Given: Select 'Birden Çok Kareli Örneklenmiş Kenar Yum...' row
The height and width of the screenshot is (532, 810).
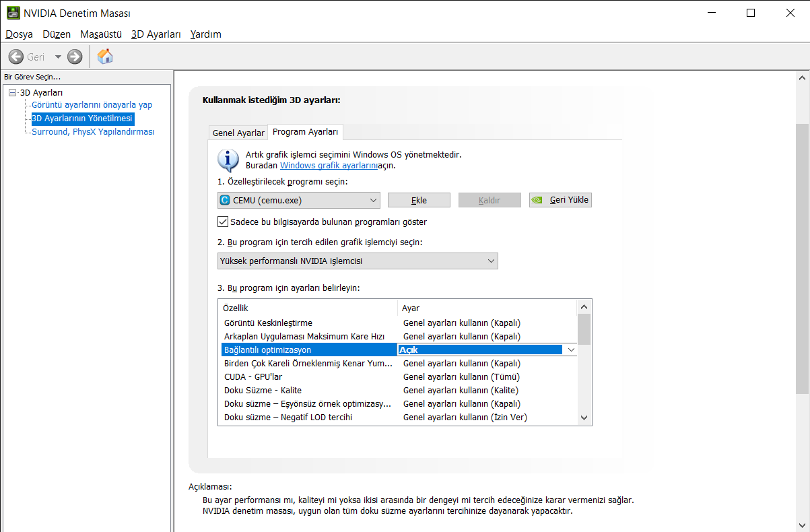Looking at the screenshot, I should [x=399, y=363].
